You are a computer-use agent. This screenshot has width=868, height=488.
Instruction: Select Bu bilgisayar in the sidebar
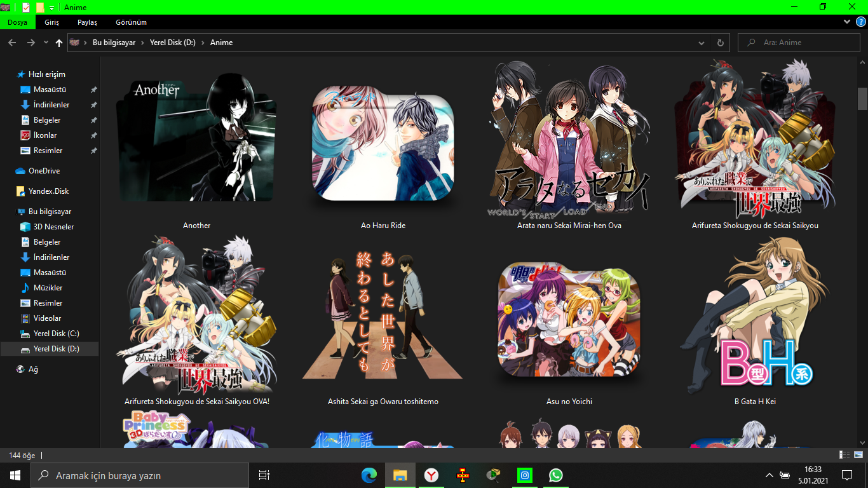pyautogui.click(x=50, y=212)
